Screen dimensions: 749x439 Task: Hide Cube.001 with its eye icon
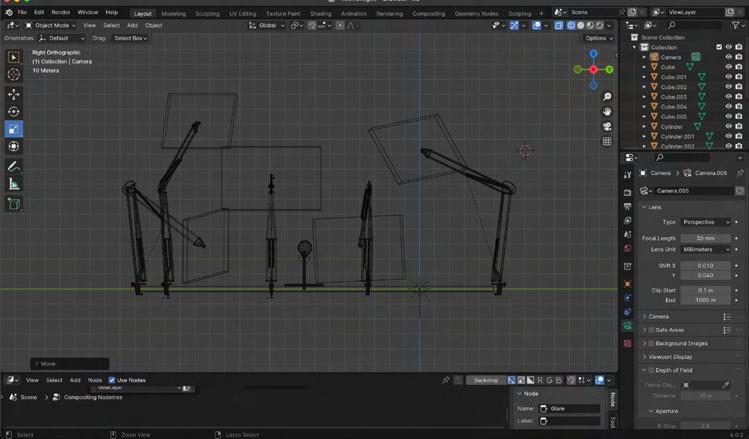coord(728,77)
